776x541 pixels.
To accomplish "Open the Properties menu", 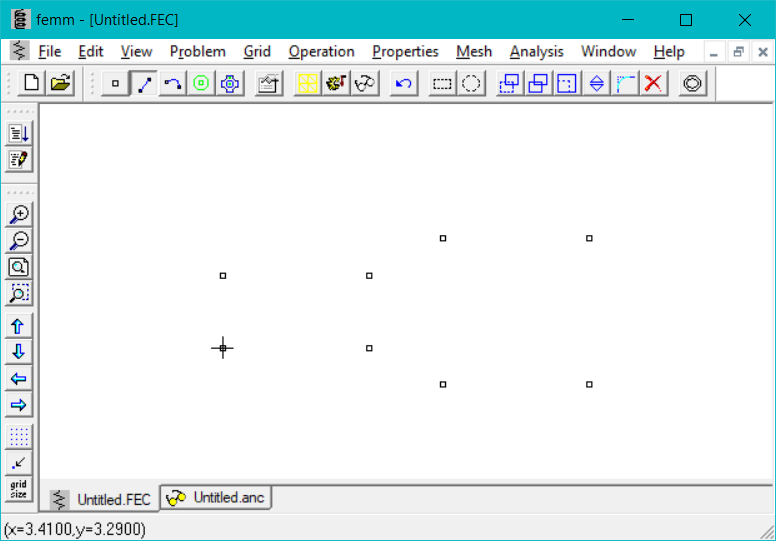I will pyautogui.click(x=405, y=51).
